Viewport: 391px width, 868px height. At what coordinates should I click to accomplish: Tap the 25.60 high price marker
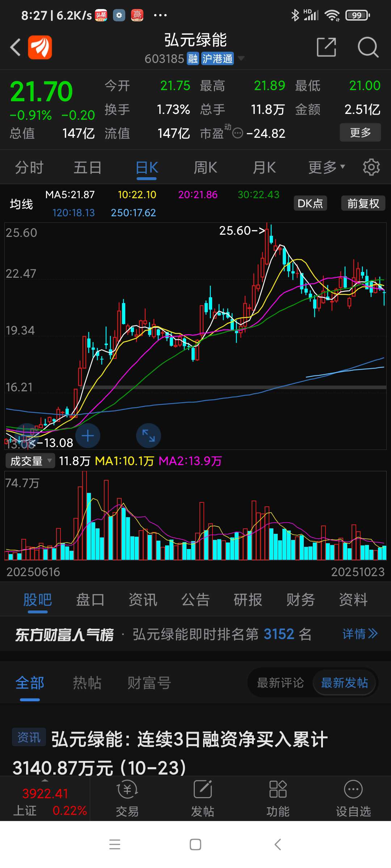tap(243, 230)
